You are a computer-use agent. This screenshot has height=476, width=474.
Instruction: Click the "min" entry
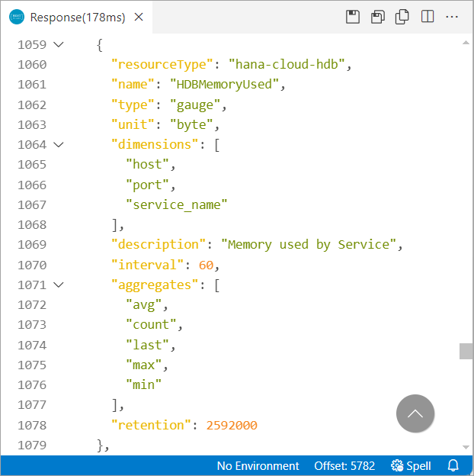click(144, 385)
